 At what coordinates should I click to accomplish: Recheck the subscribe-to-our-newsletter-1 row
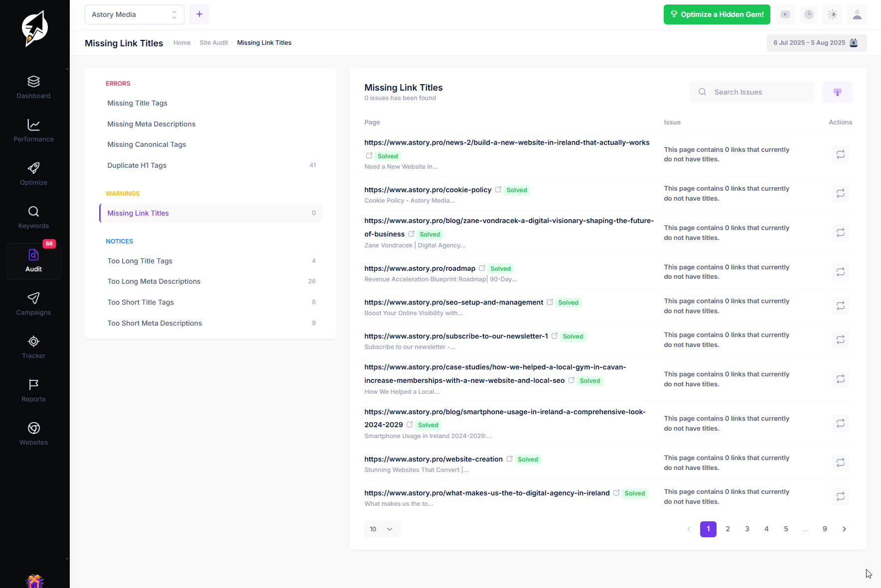[841, 340]
